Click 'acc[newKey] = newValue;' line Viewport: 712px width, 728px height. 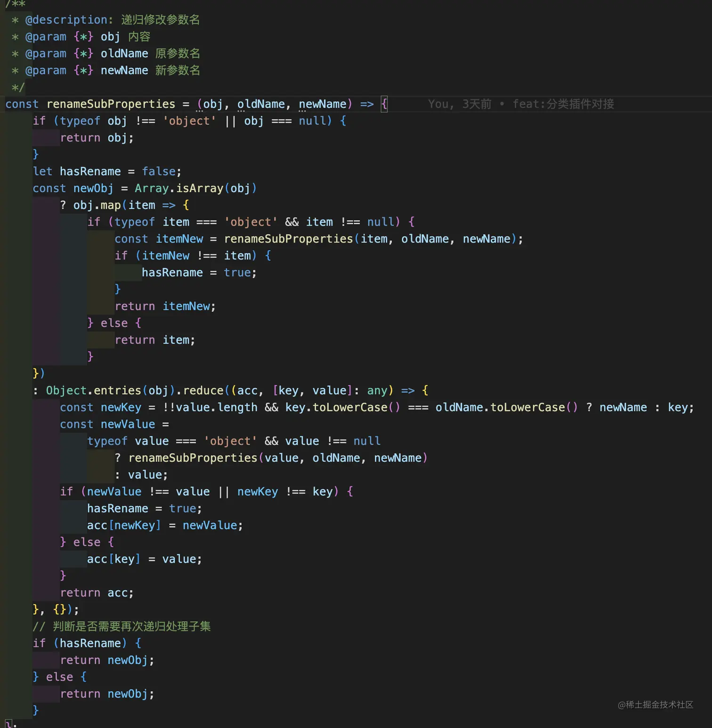(x=165, y=526)
